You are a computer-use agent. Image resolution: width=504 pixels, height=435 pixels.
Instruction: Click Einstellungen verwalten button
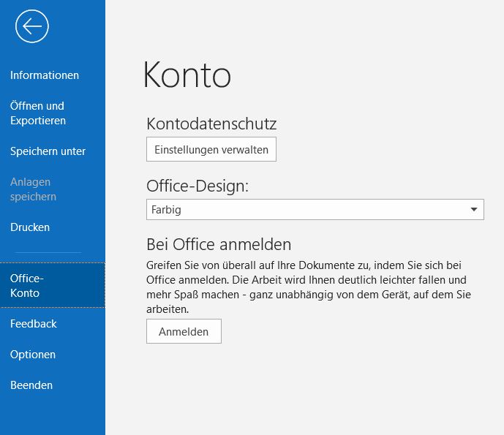point(211,149)
